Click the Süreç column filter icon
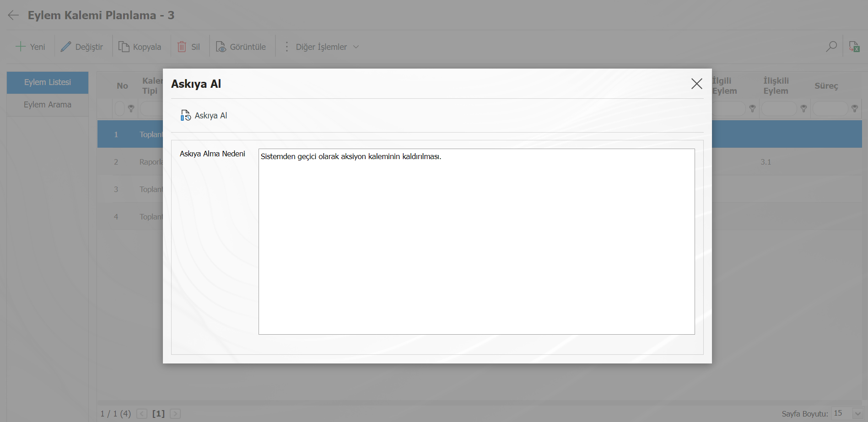The height and width of the screenshot is (422, 868). (854, 108)
